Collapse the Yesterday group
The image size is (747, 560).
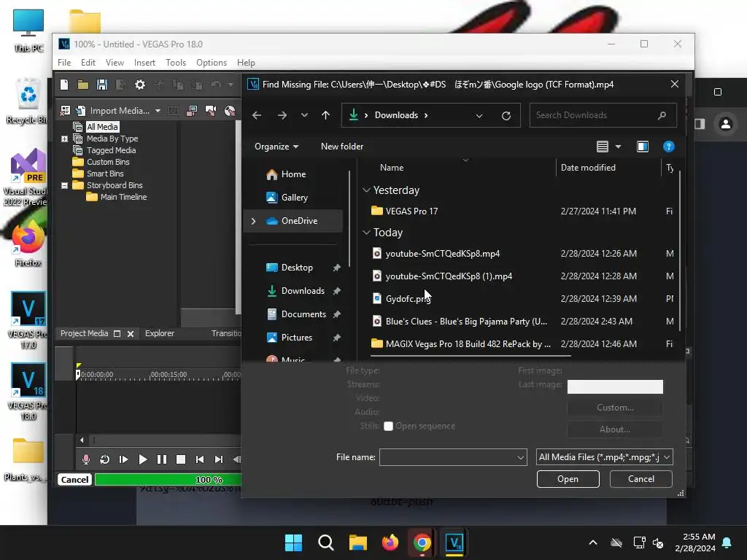[366, 190]
